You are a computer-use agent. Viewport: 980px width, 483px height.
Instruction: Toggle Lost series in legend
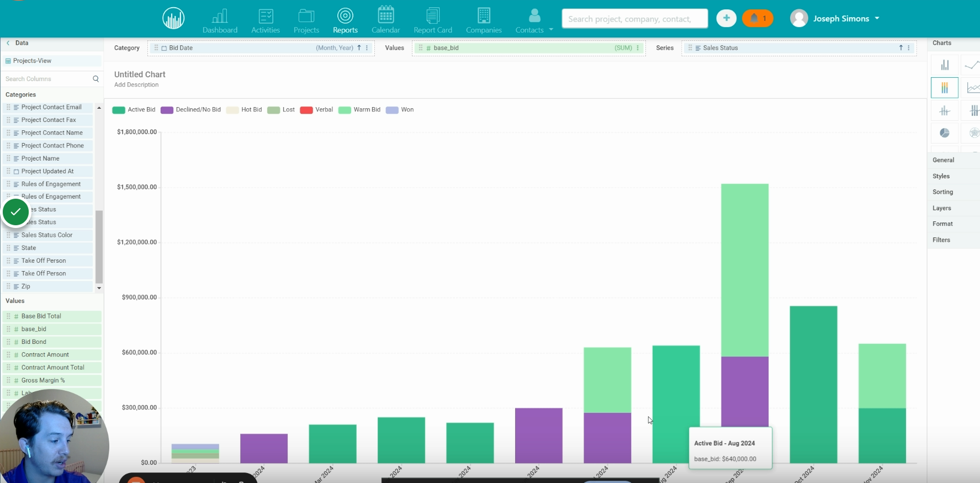pyautogui.click(x=281, y=110)
